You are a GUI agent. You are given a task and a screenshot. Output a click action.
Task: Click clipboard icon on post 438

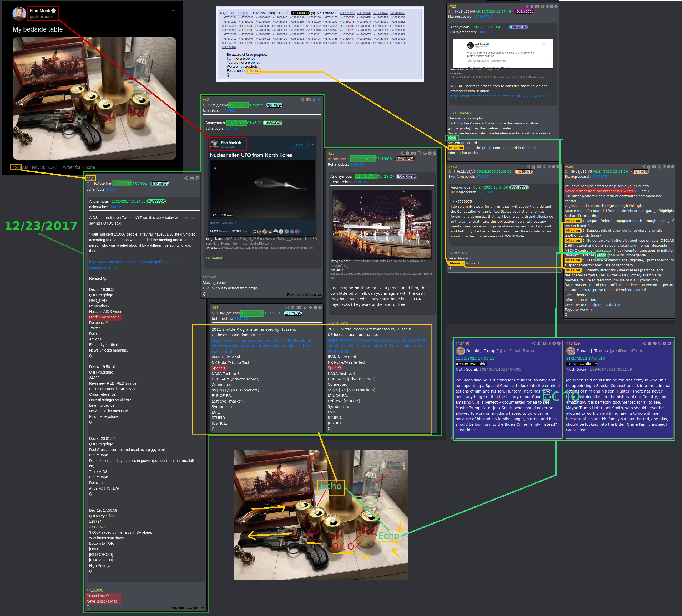[293, 308]
